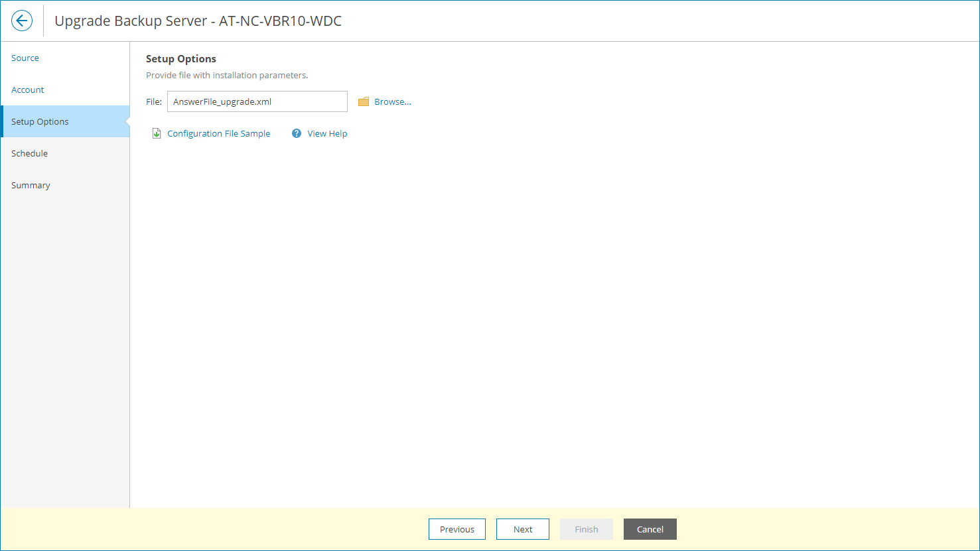
Task: Open View Help documentation
Action: [326, 133]
